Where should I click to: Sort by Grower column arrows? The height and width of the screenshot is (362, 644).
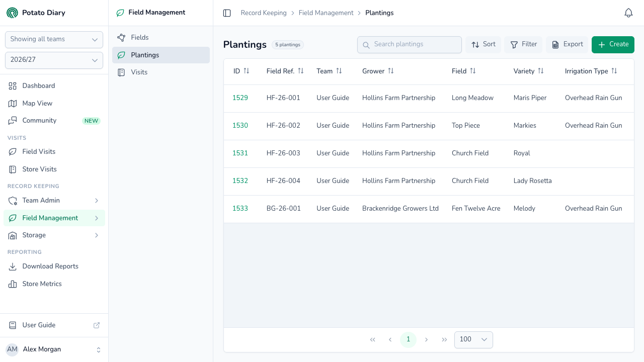click(391, 71)
